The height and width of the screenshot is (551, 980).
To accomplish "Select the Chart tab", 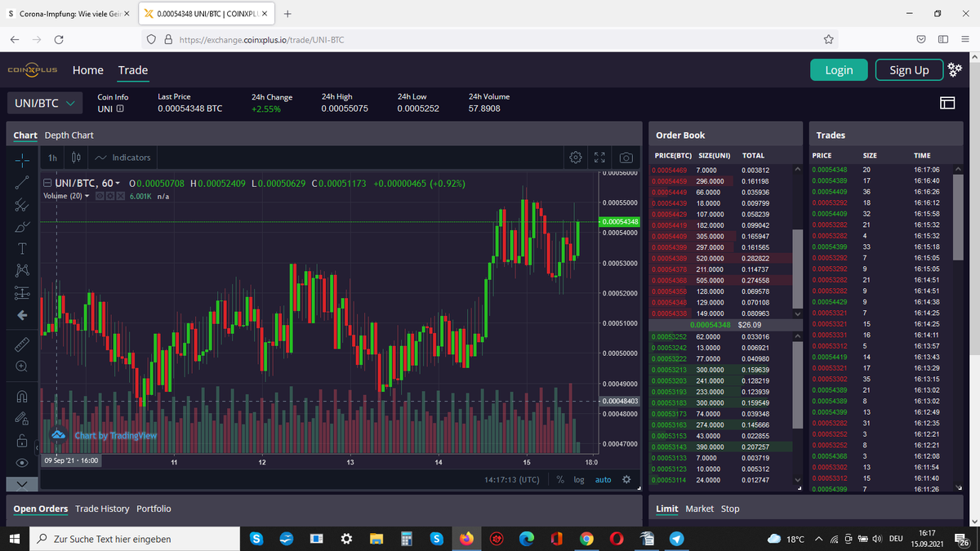I will (25, 136).
